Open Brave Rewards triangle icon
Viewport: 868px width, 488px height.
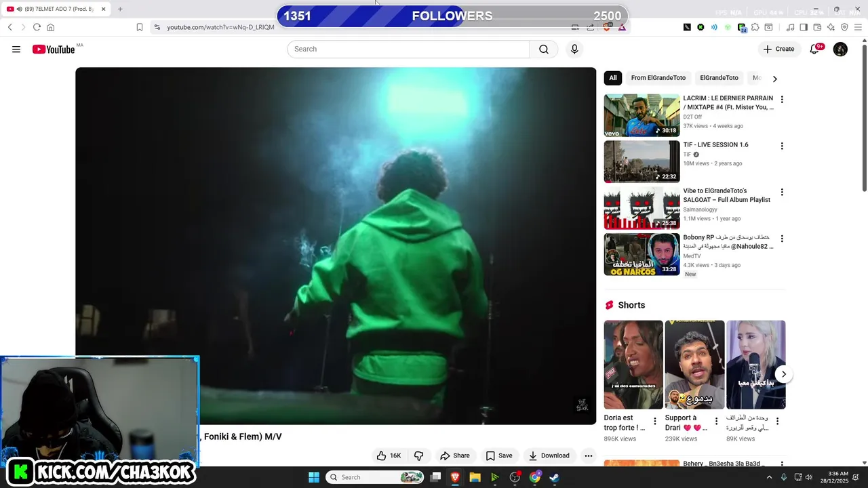622,27
